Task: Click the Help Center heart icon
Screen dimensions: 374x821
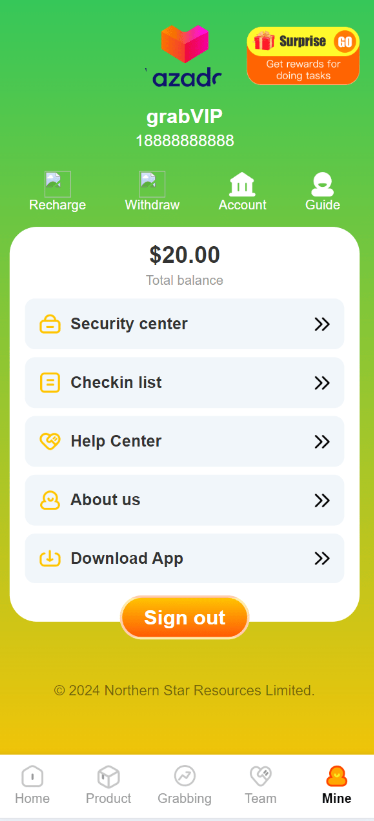Action: pos(50,441)
